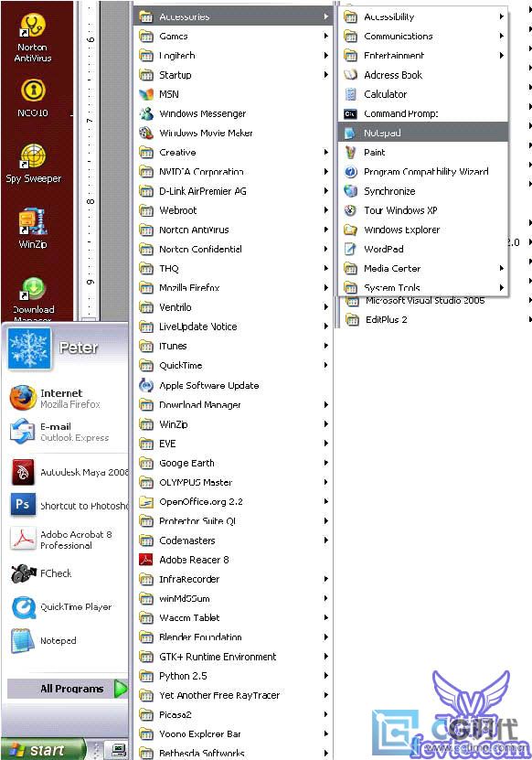This screenshot has height=760, width=532.
Task: Open GTK+ Runtime Environment group
Action: pyautogui.click(x=233, y=657)
